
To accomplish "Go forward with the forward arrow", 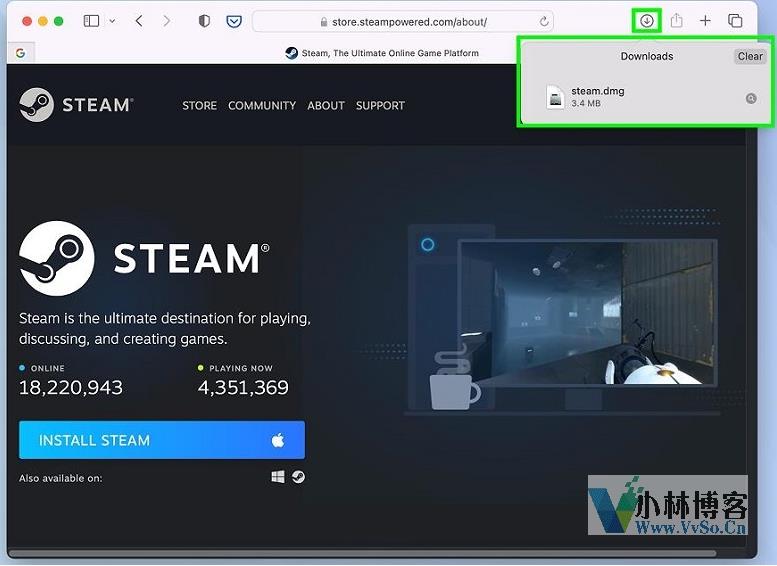I will [166, 21].
